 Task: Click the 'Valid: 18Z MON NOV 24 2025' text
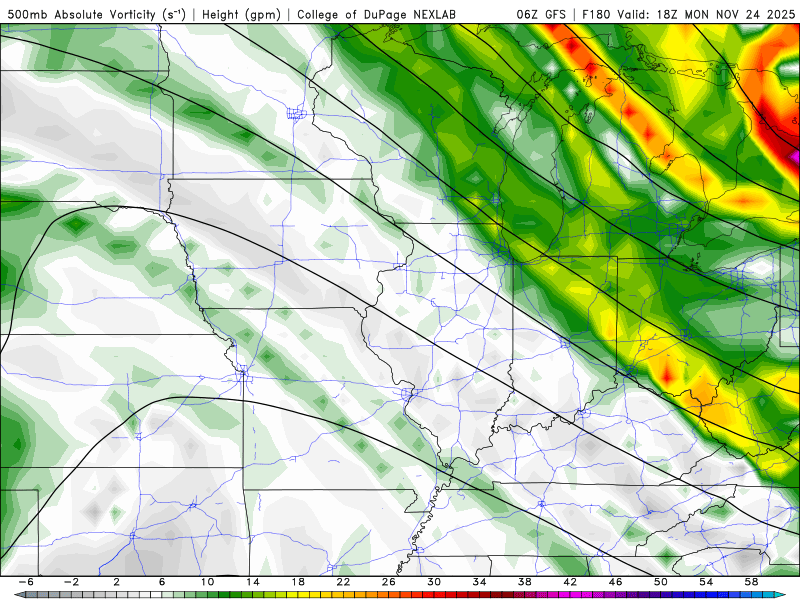(x=706, y=15)
